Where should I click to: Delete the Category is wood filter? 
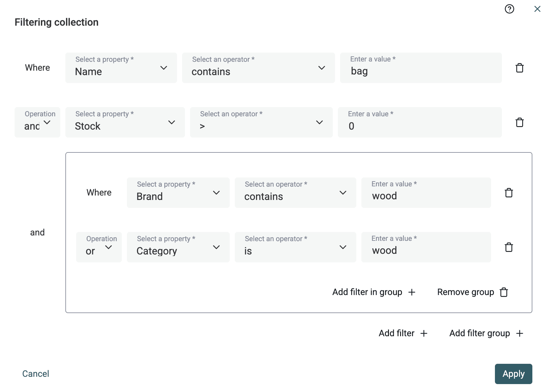[x=509, y=247]
